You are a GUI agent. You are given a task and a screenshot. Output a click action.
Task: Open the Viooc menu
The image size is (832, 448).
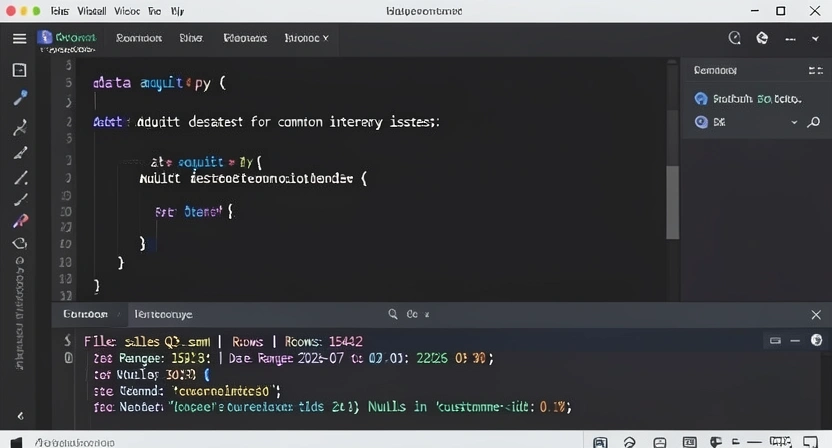(127, 11)
